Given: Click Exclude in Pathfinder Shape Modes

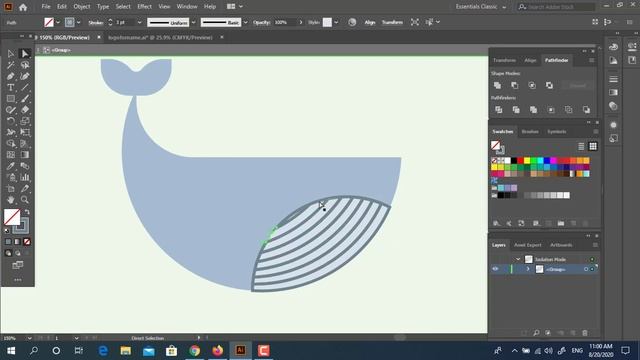Looking at the screenshot, I should [x=549, y=85].
